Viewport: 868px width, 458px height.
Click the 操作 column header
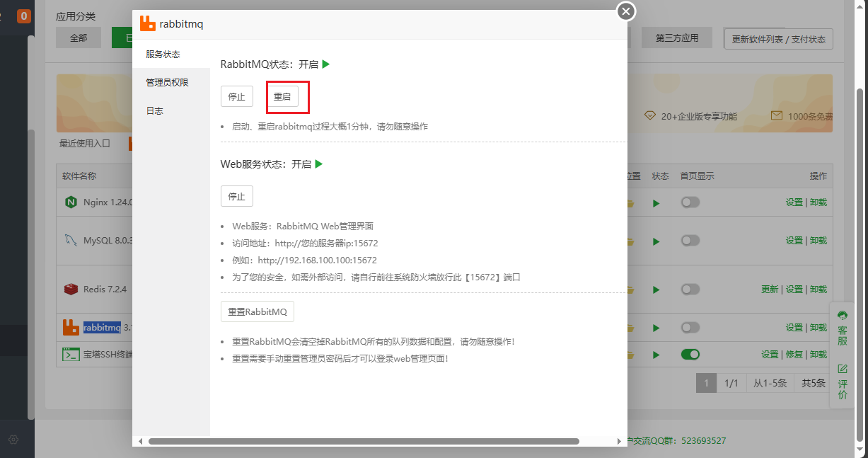[x=818, y=176]
